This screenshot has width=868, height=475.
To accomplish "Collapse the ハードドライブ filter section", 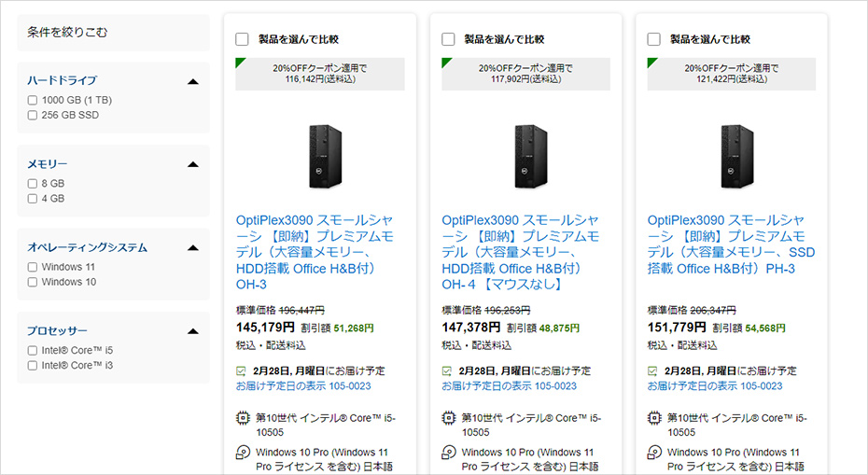I will (193, 81).
